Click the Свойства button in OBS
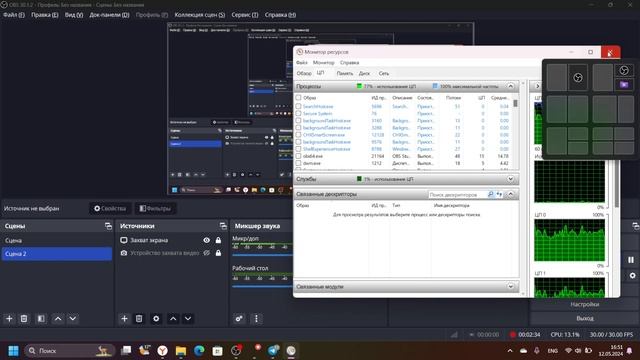Viewport: 640px width, 360px height. pyautogui.click(x=110, y=209)
